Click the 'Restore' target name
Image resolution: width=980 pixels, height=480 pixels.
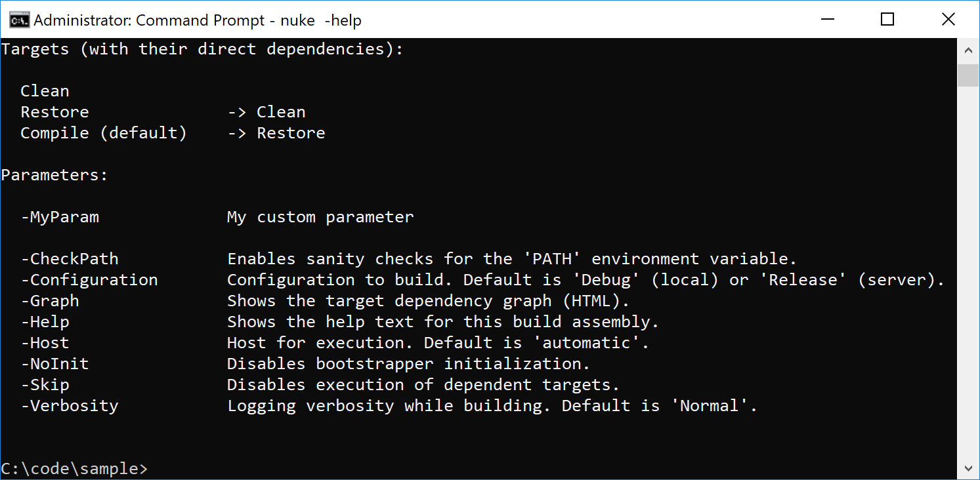54,112
